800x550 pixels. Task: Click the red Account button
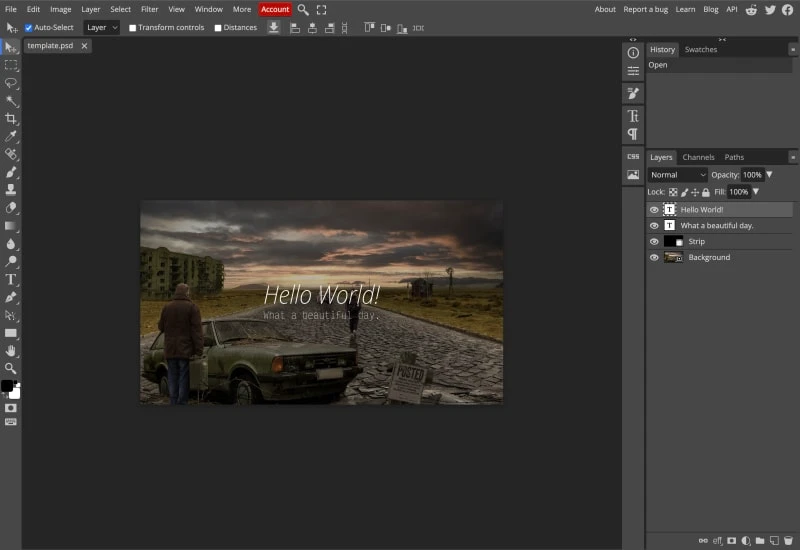click(x=274, y=9)
